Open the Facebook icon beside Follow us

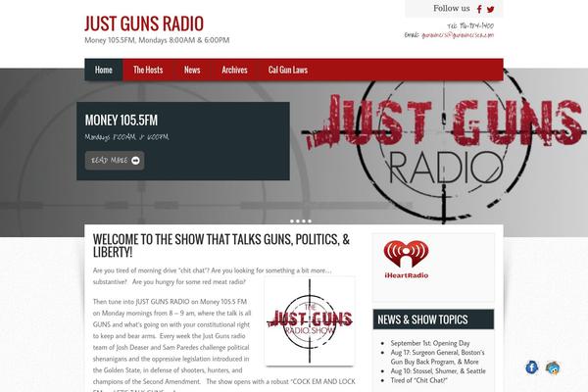pos(479,9)
